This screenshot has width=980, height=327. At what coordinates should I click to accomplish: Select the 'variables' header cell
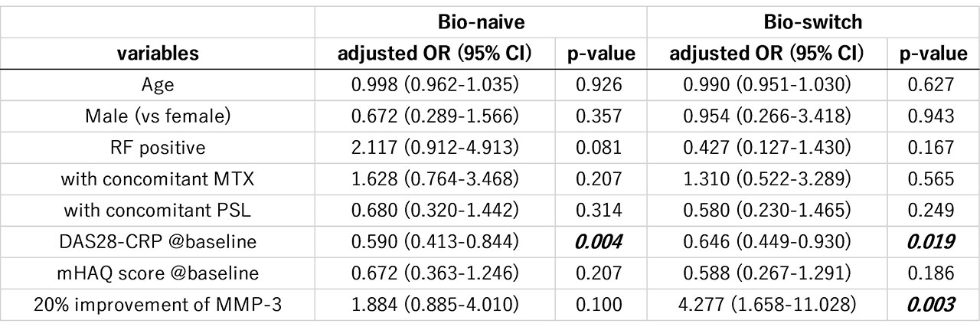(x=158, y=54)
